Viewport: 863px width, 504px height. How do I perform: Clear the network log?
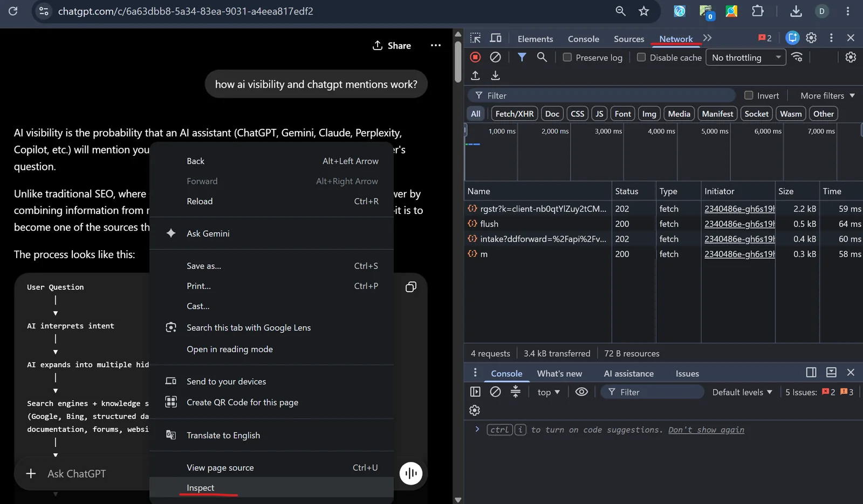[495, 57]
